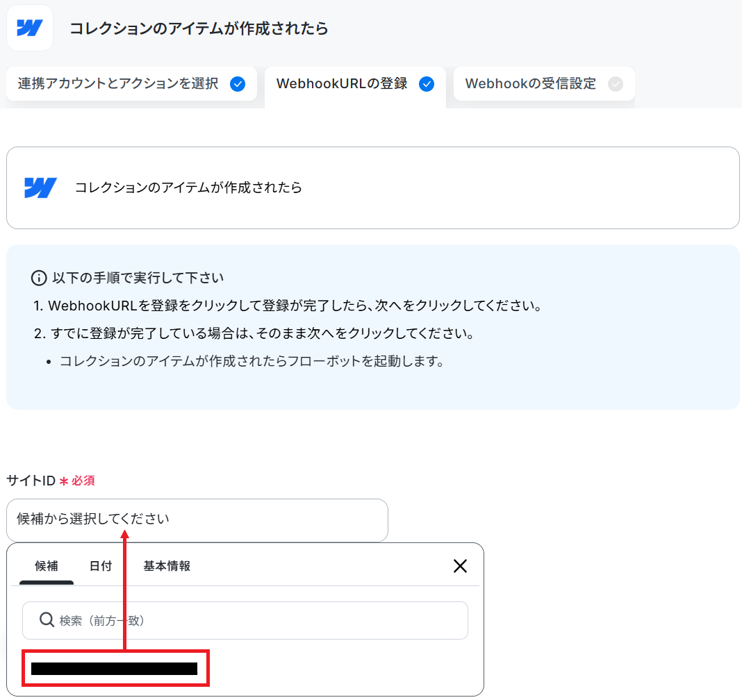Click the 検索（前方一致）search field

coord(245,620)
